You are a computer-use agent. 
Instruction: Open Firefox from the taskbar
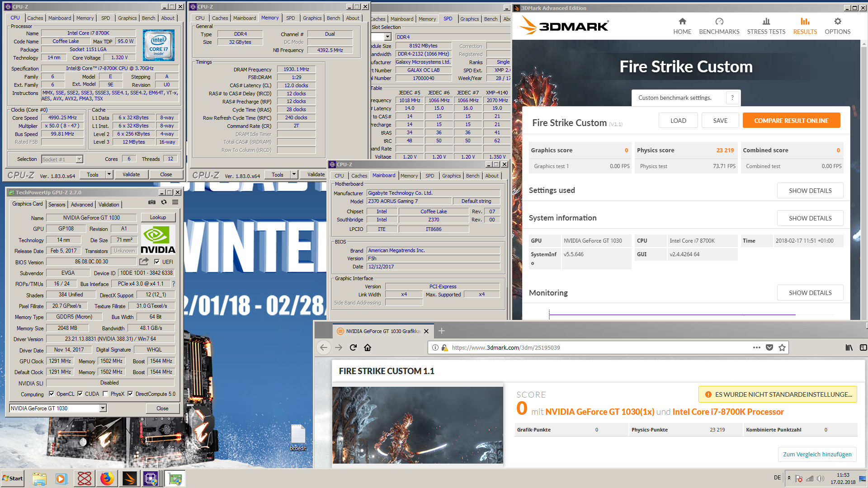coord(107,479)
